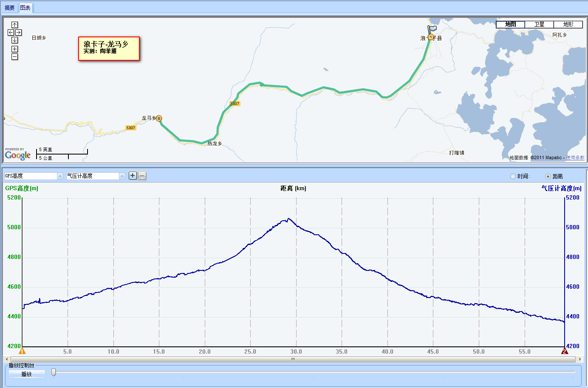The image size is (588, 388).
Task: Zoom out the map with minus icon
Action: tap(14, 57)
